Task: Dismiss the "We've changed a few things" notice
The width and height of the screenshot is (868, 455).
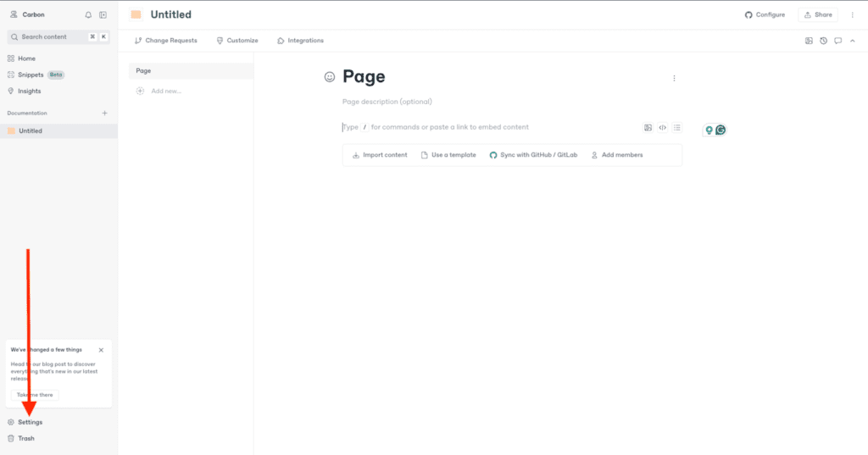Action: click(101, 350)
